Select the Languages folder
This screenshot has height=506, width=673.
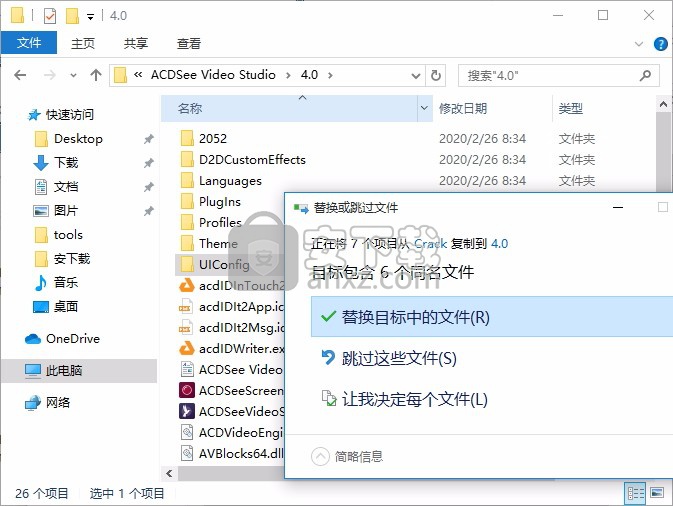(x=230, y=181)
